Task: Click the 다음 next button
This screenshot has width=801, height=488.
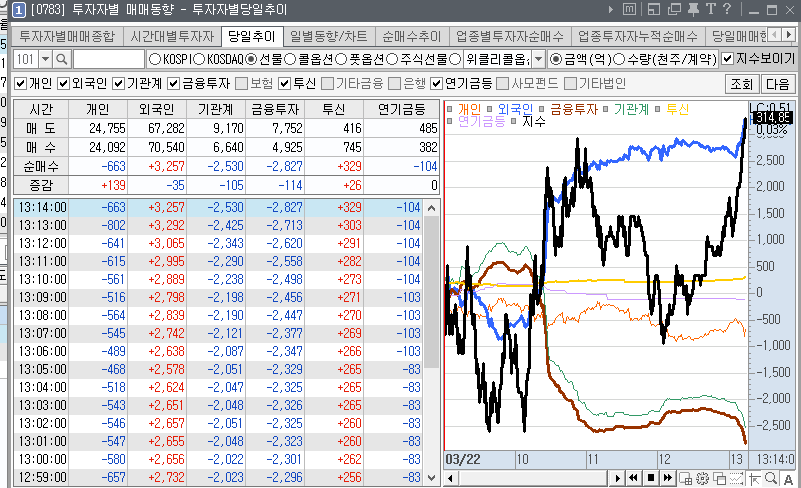Action: (x=778, y=83)
